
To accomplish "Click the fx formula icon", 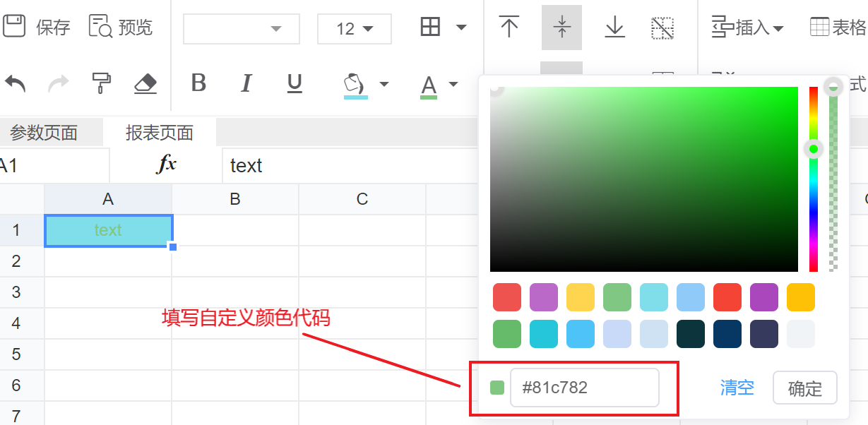I will coord(166,164).
